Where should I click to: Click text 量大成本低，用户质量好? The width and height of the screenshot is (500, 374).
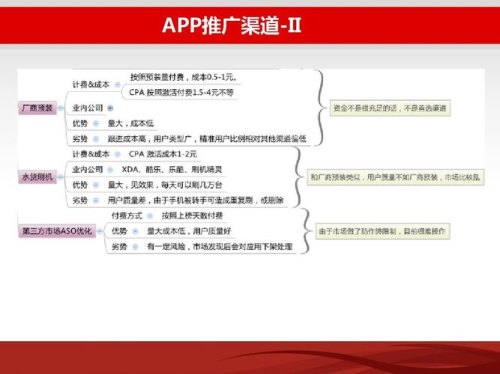189,231
